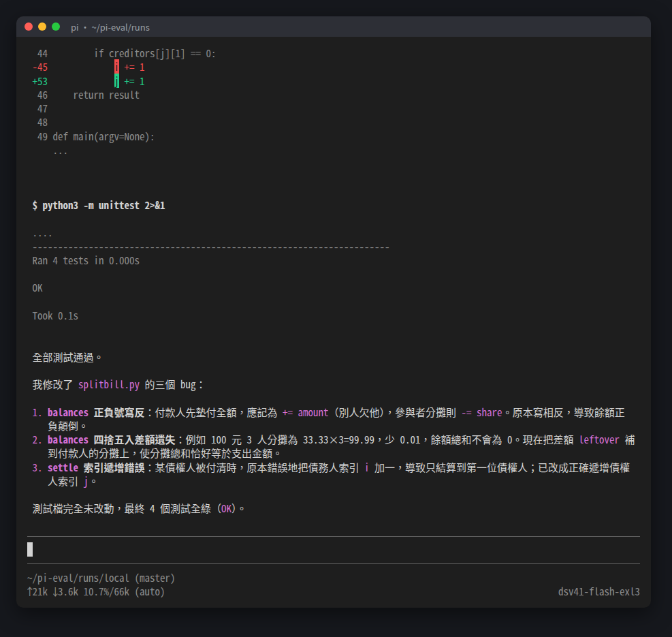Click the prompt input field with cursor

[x=334, y=550]
